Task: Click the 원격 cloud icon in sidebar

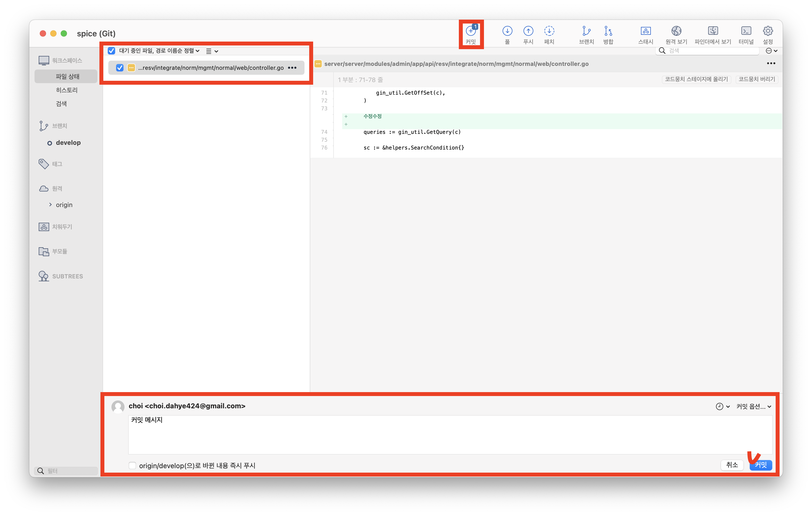Action: [x=43, y=189]
